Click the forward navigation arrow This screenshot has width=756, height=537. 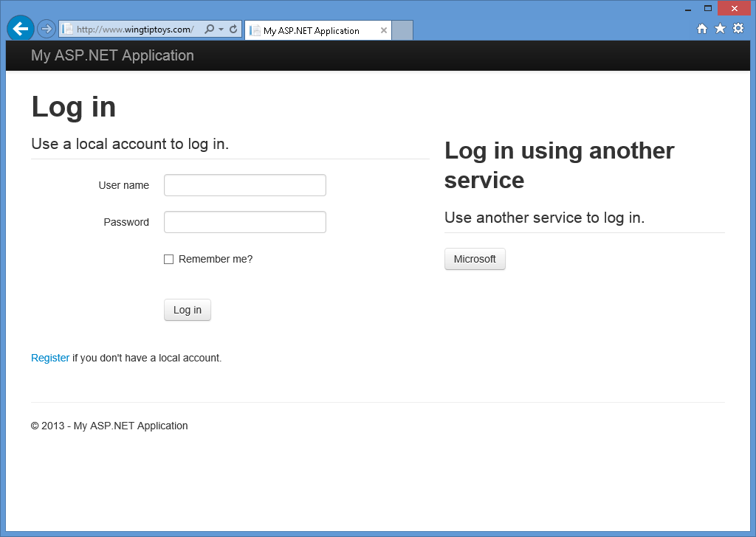pos(45,28)
